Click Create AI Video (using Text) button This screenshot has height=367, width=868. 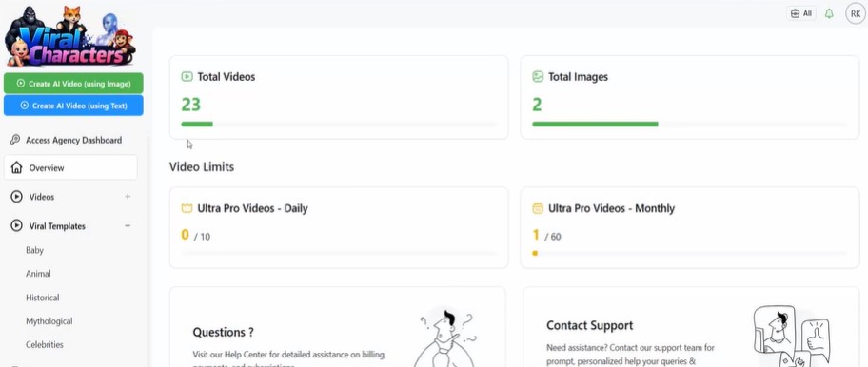coord(73,106)
